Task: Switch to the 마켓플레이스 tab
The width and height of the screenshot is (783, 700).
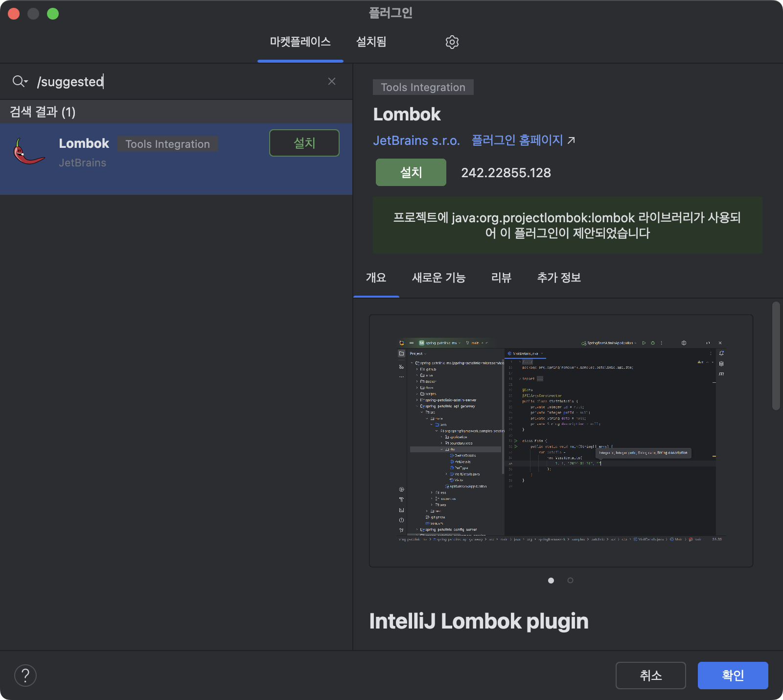Action: pos(300,42)
